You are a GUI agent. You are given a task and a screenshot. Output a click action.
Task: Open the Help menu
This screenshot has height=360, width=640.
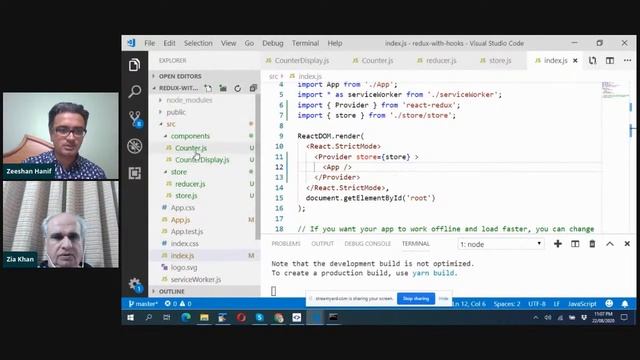point(335,43)
